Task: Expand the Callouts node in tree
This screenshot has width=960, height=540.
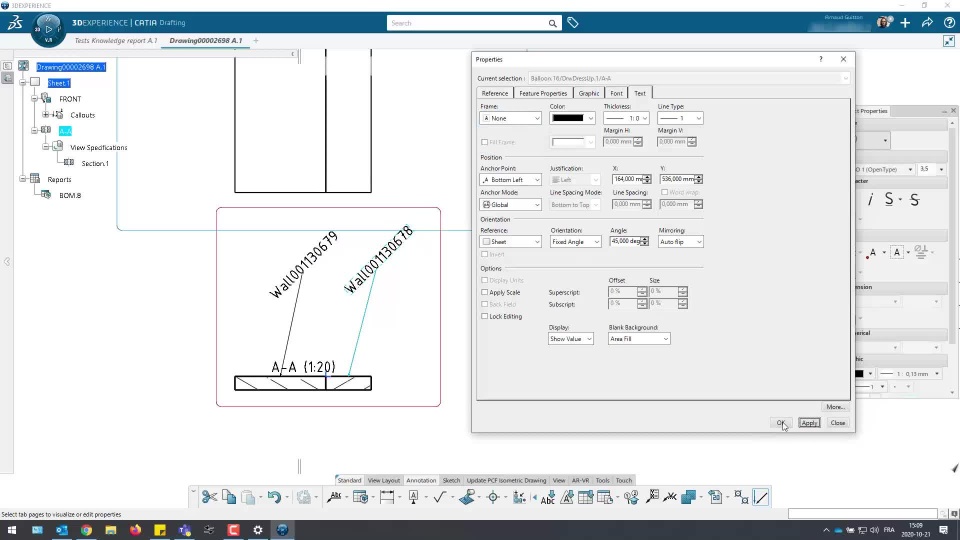Action: click(x=45, y=114)
